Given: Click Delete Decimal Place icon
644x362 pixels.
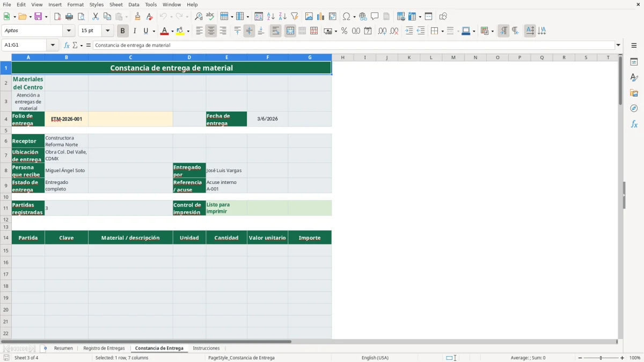Looking at the screenshot, I should (x=394, y=31).
